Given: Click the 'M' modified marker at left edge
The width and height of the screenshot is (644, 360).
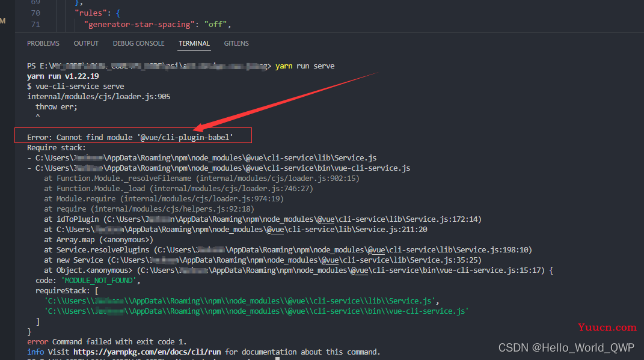Looking at the screenshot, I should click(3, 20).
